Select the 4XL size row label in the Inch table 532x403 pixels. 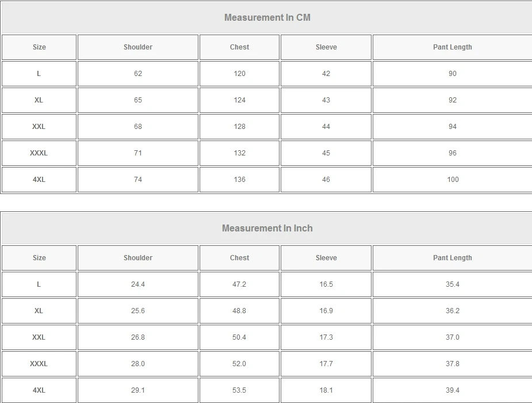[x=39, y=390]
